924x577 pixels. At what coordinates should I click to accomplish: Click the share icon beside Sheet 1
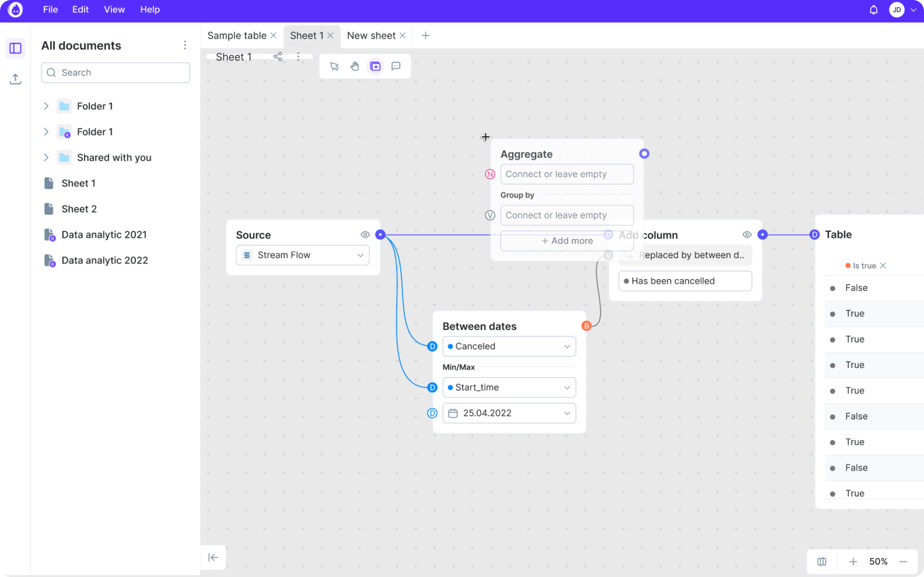point(278,57)
